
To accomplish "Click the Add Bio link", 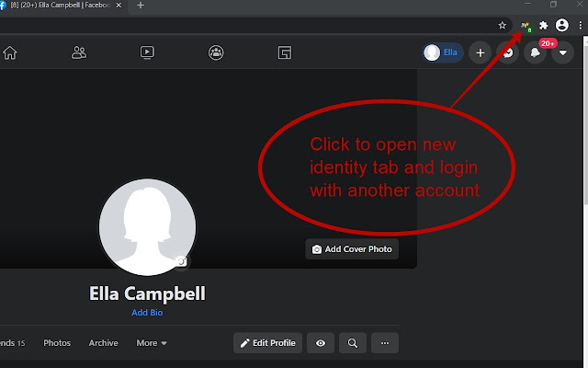I will (147, 313).
